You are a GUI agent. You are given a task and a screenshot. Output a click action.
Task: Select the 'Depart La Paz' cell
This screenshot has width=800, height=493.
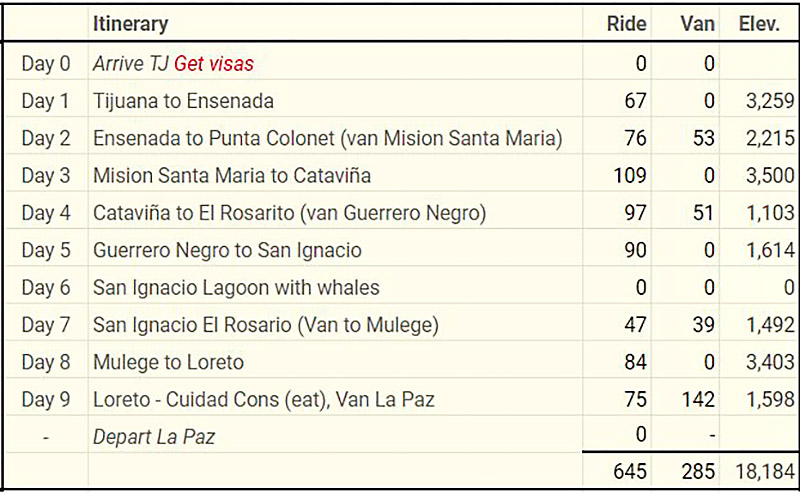pos(153,436)
